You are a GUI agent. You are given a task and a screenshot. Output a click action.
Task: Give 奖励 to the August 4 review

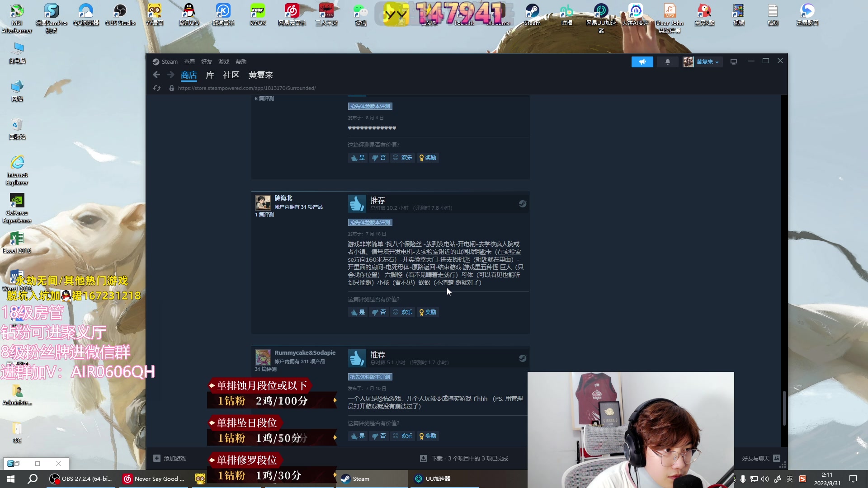(428, 158)
